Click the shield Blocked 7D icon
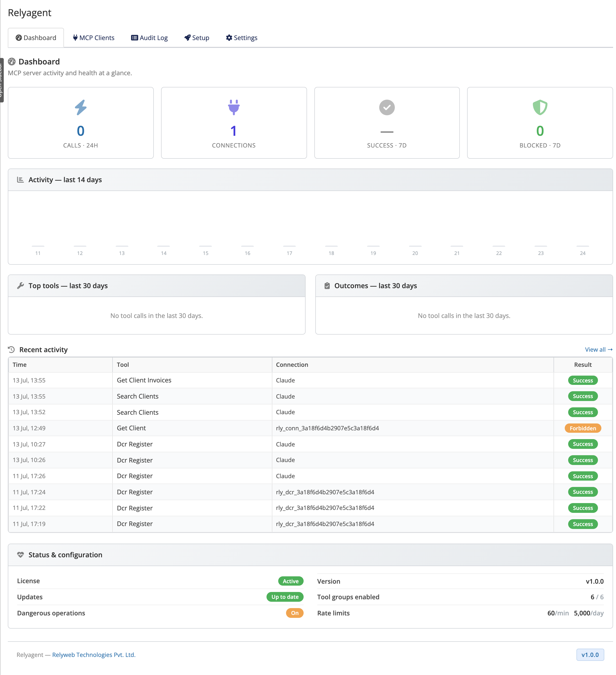 [540, 107]
